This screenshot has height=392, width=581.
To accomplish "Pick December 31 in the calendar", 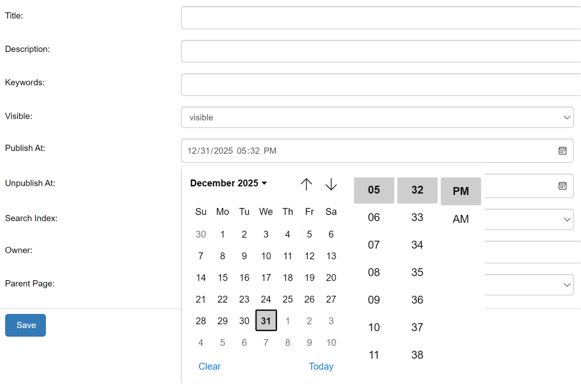I will 266,321.
